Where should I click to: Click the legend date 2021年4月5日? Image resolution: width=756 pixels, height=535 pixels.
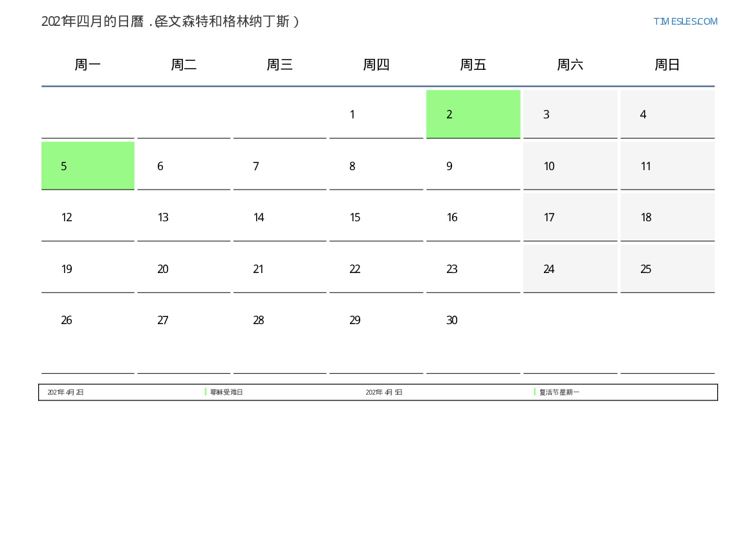pyautogui.click(x=383, y=392)
